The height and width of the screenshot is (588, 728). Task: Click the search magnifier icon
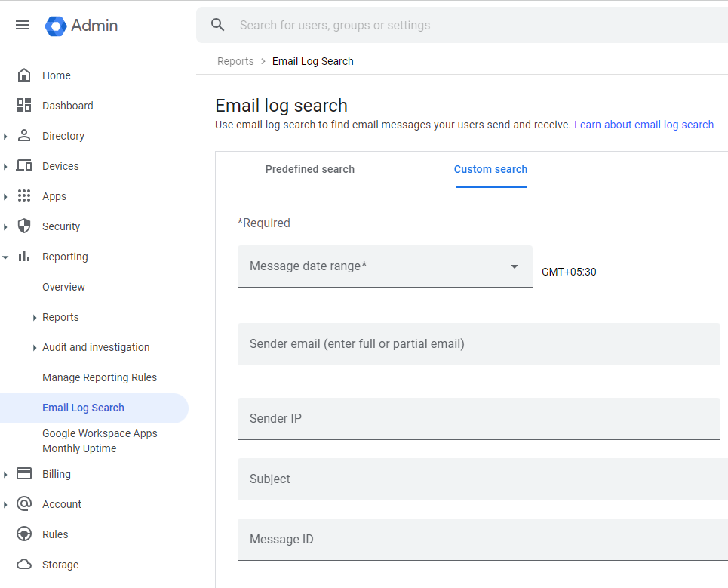pos(218,25)
